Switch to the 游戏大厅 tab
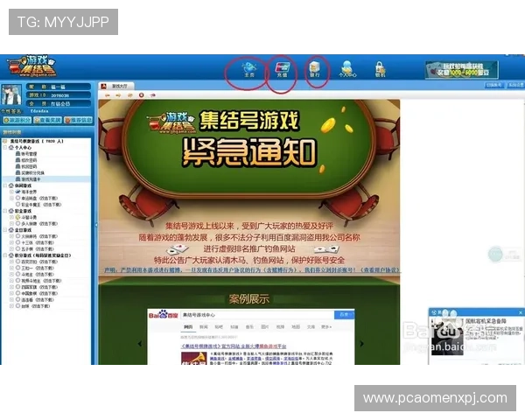This screenshot has width=525, height=420. pyautogui.click(x=115, y=87)
